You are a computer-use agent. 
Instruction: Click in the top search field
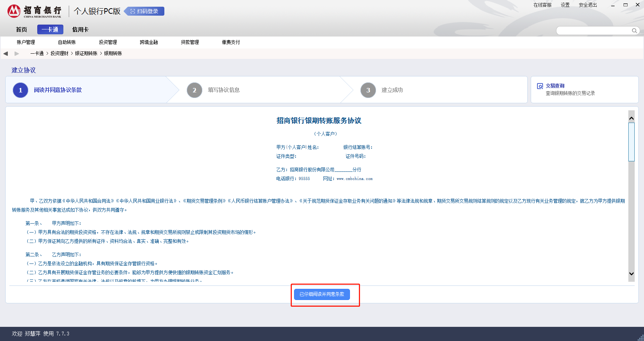point(593,31)
